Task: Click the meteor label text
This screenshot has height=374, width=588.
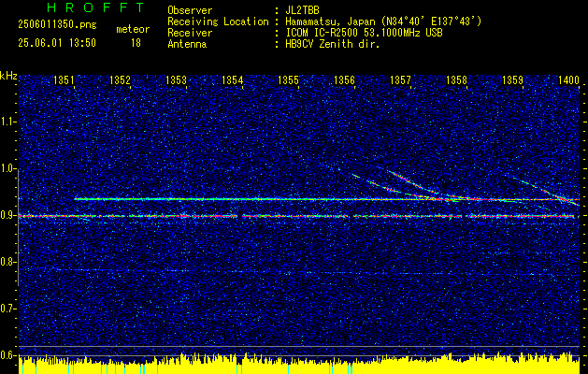Action: [x=133, y=29]
